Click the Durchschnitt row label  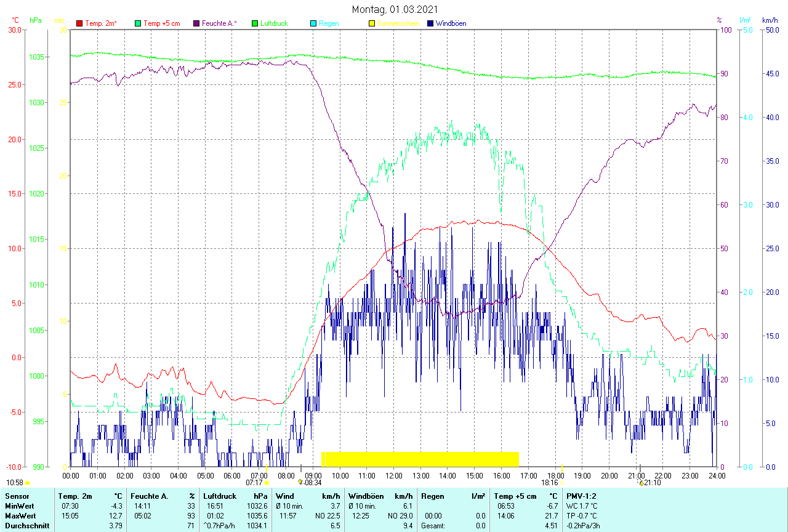(x=27, y=526)
